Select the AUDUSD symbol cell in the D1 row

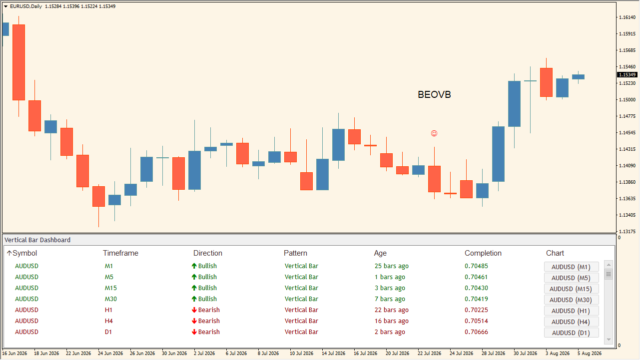point(27,332)
